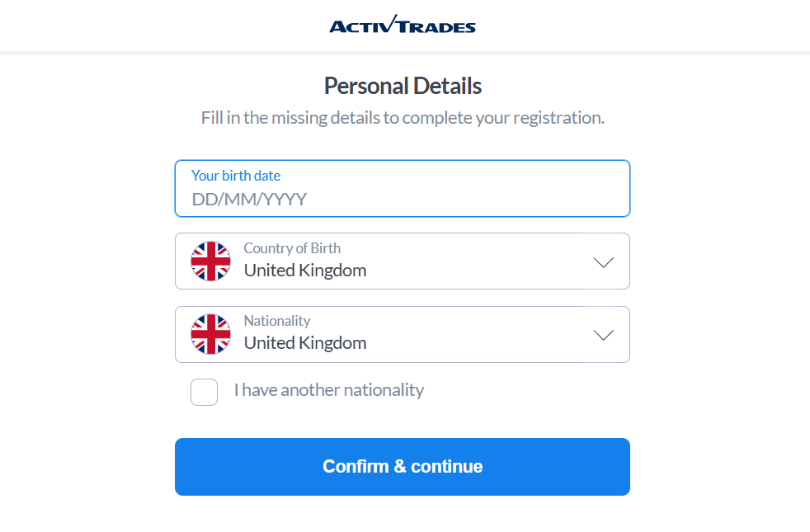Submit with Confirm & continue button
810x532 pixels.
click(x=403, y=467)
